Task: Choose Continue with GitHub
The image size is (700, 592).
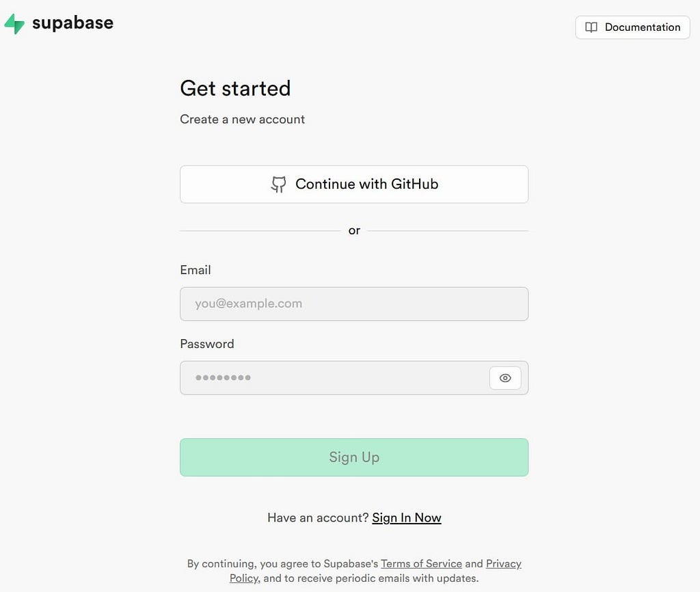Action: pos(354,185)
